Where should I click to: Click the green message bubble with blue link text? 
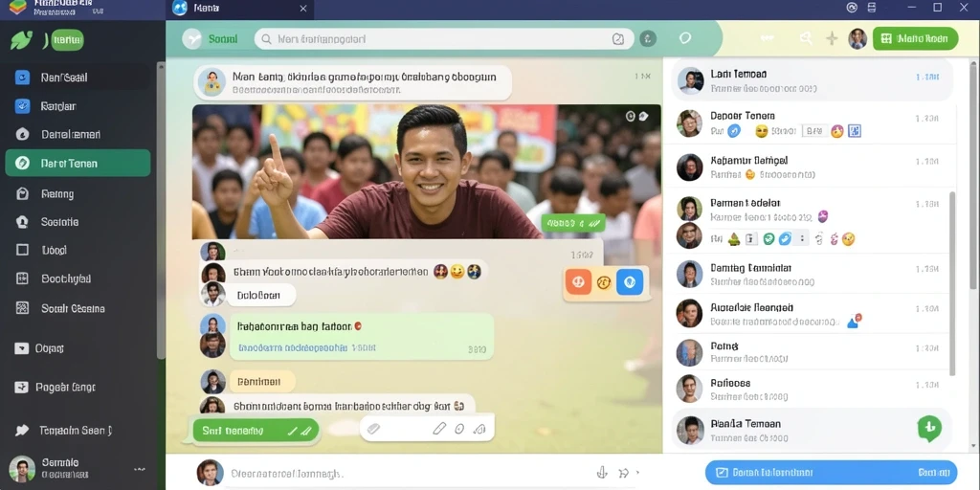(x=362, y=336)
